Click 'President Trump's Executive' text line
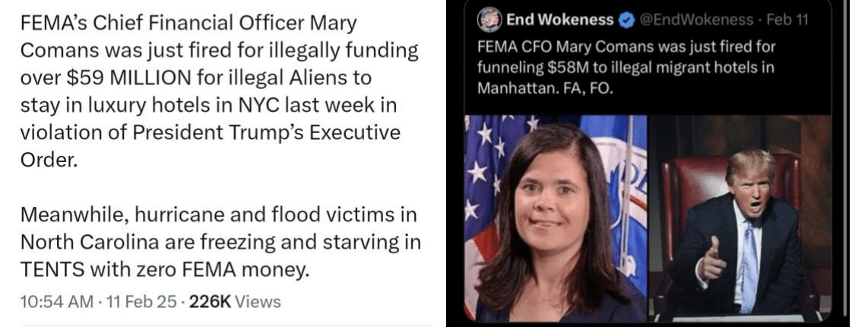The height and width of the screenshot is (327, 868). point(210,134)
